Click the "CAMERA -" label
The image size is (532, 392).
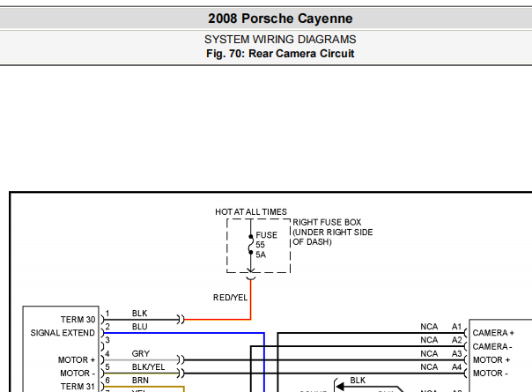492,346
